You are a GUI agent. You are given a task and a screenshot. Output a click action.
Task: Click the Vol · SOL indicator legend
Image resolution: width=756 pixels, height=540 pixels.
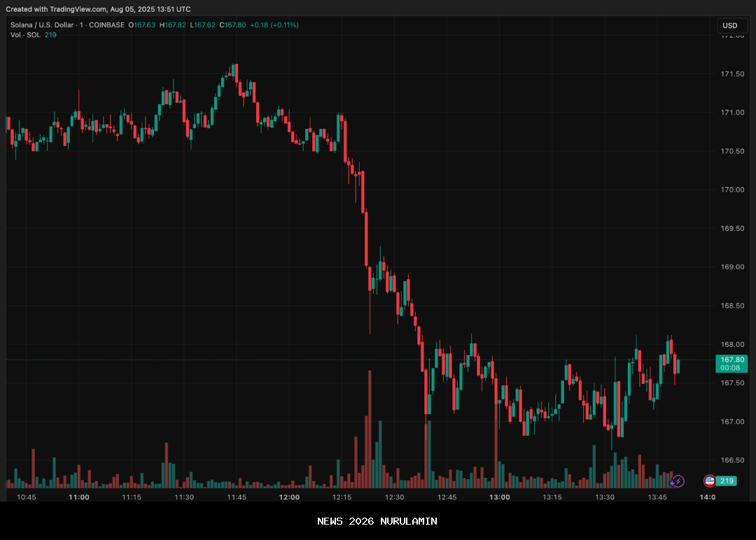[25, 35]
